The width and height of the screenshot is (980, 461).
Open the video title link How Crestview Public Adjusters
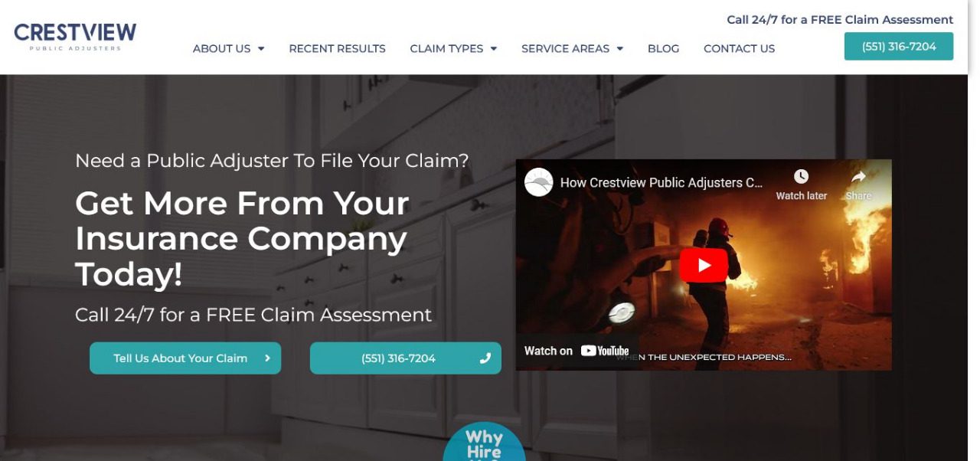point(661,182)
